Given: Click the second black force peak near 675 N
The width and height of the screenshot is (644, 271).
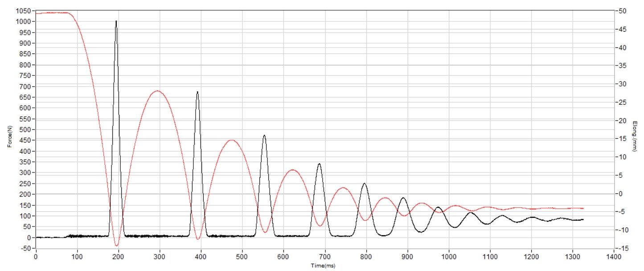Looking at the screenshot, I should [x=197, y=92].
